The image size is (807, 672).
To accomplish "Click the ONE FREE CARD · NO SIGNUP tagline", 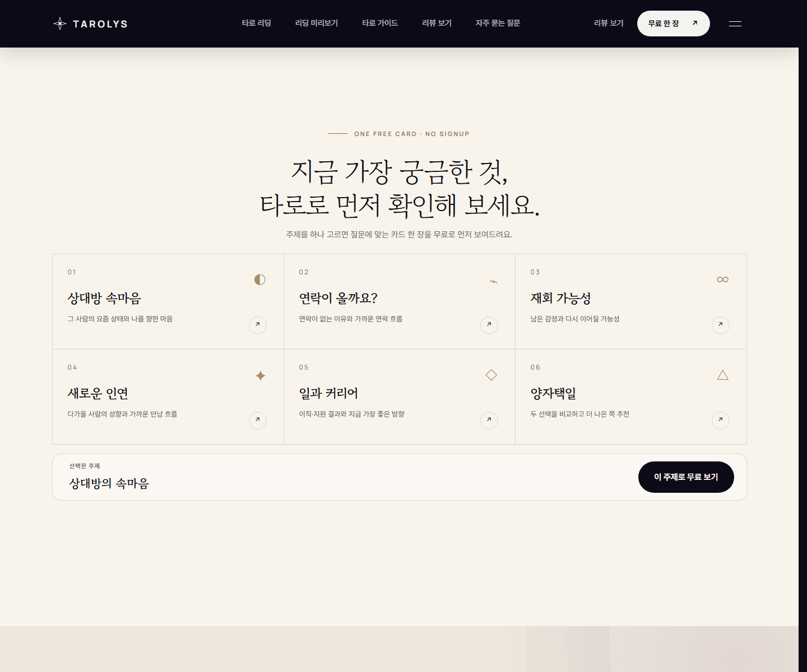I will [412, 134].
